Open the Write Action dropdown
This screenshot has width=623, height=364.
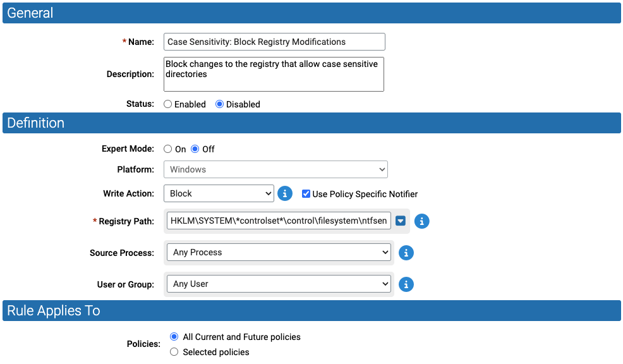pos(219,193)
